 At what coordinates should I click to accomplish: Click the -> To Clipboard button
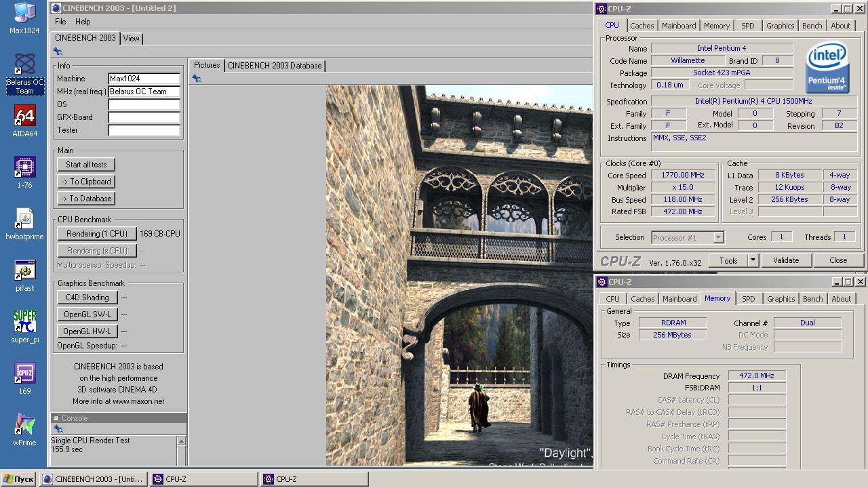(86, 182)
